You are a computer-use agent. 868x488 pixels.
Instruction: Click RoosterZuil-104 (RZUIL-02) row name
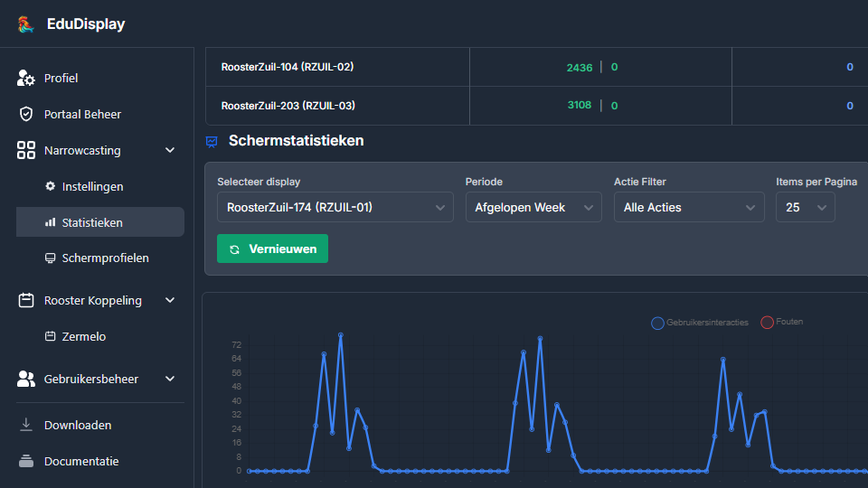288,67
